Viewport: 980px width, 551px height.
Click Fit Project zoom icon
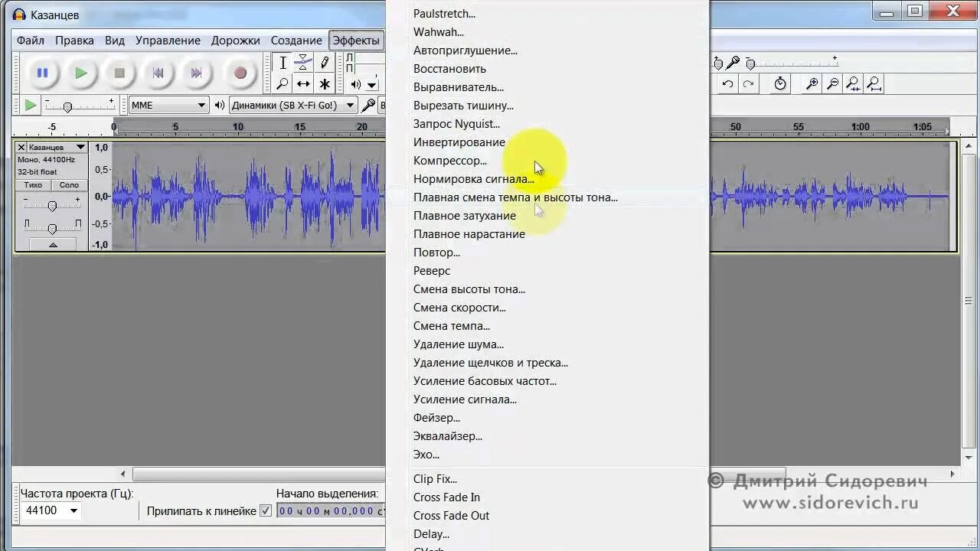874,84
